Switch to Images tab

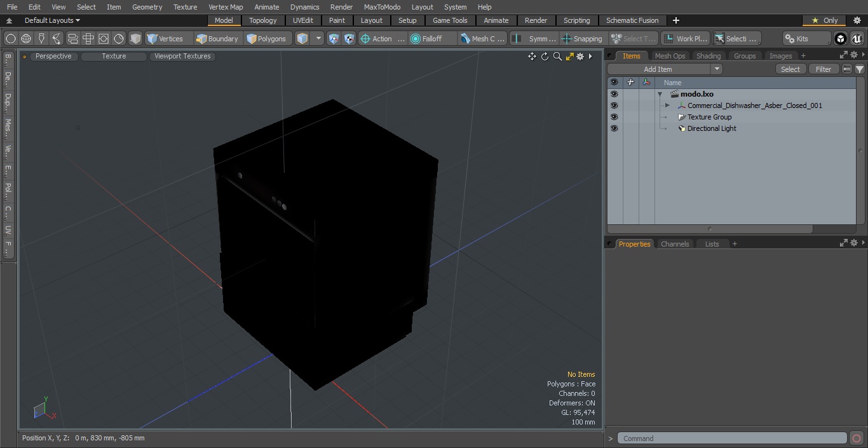[x=780, y=56]
